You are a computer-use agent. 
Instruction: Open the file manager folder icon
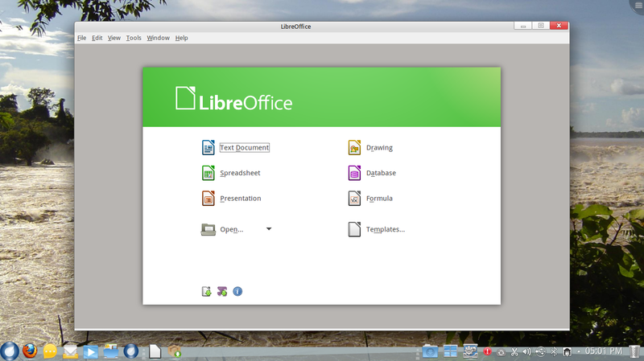pyautogui.click(x=111, y=351)
